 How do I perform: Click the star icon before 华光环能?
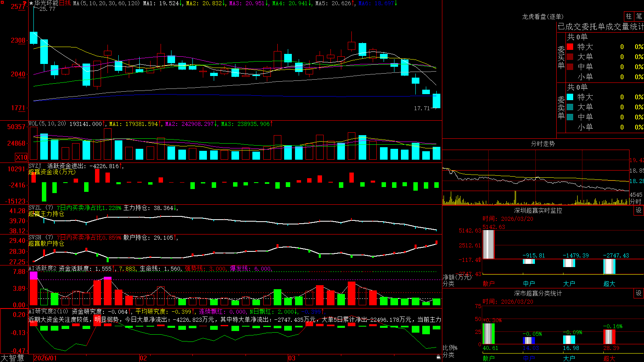pyautogui.click(x=31, y=3)
